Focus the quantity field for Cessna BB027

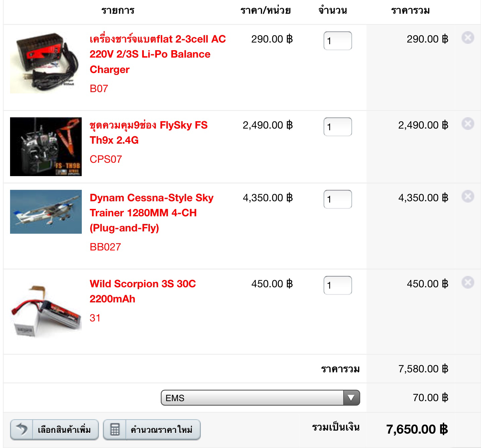[x=338, y=199]
